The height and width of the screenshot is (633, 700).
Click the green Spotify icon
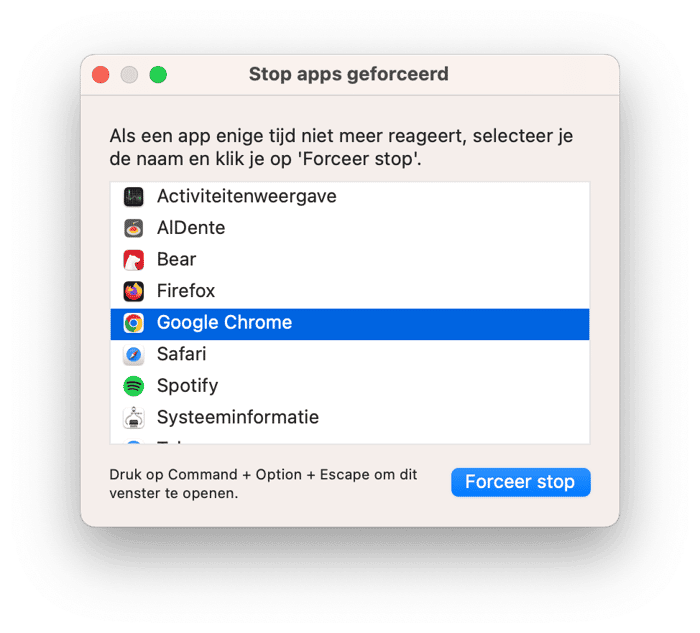pos(133,386)
